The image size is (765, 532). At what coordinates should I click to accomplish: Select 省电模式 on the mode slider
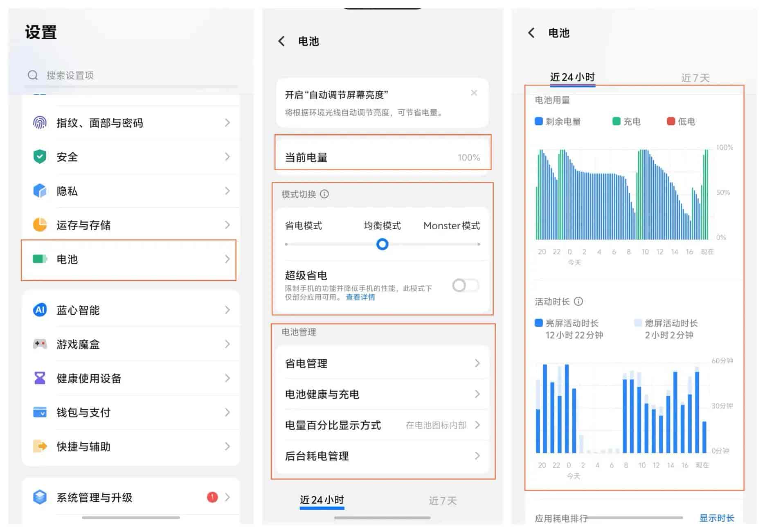303,225
